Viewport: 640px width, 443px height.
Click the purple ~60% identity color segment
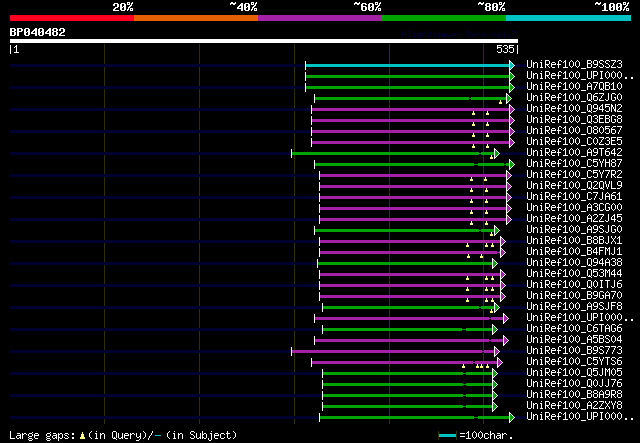pyautogui.click(x=320, y=18)
